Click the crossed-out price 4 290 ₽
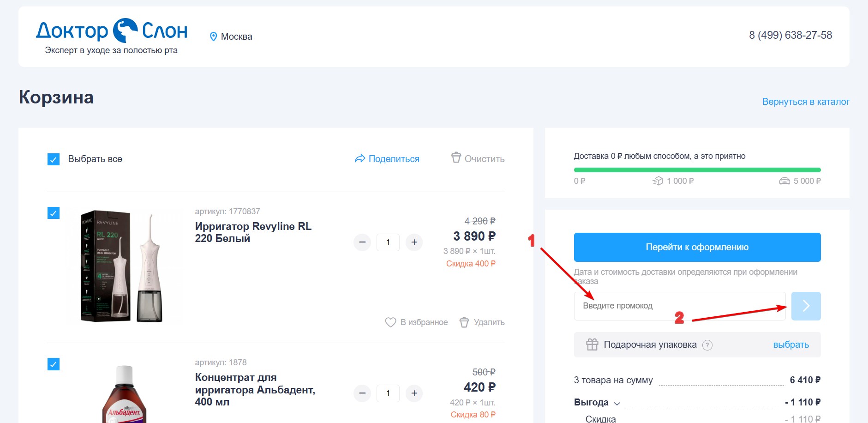This screenshot has height=423, width=868. (480, 221)
